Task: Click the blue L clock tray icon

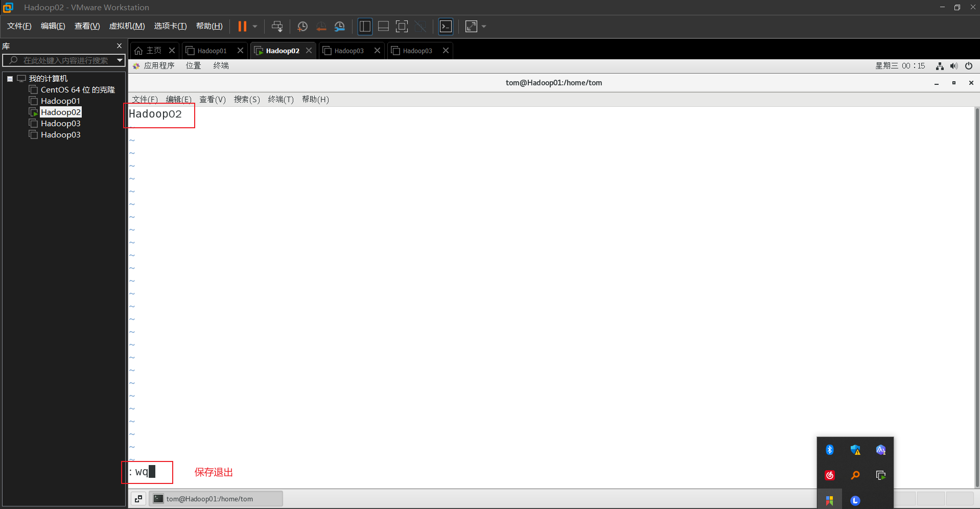Action: (x=855, y=500)
